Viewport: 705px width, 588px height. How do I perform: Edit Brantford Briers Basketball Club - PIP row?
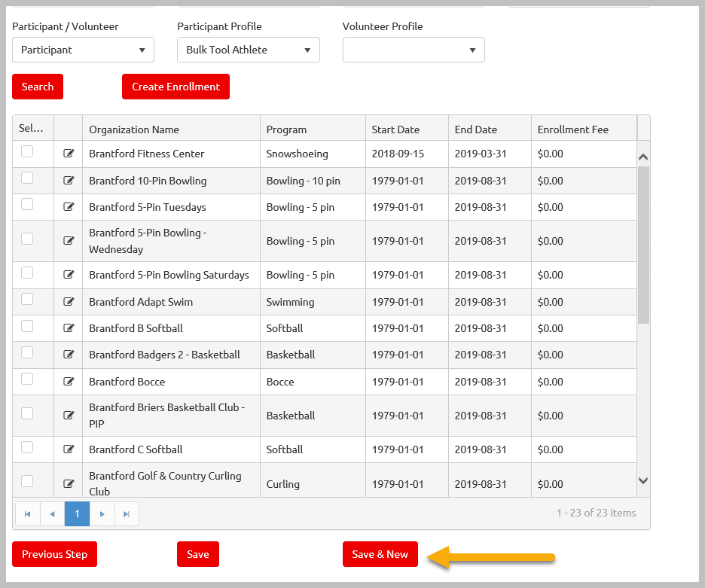[69, 415]
